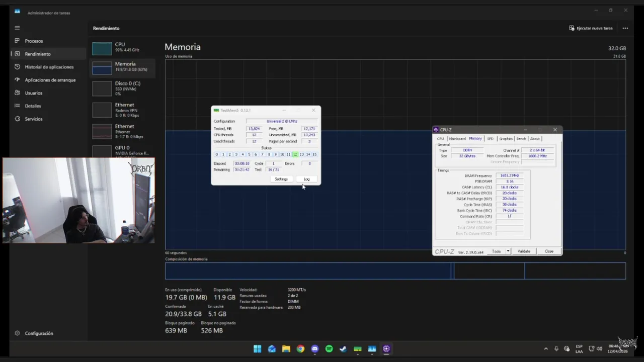Switch to TestMem5 taskbar icon
644x362 pixels.
358,349
